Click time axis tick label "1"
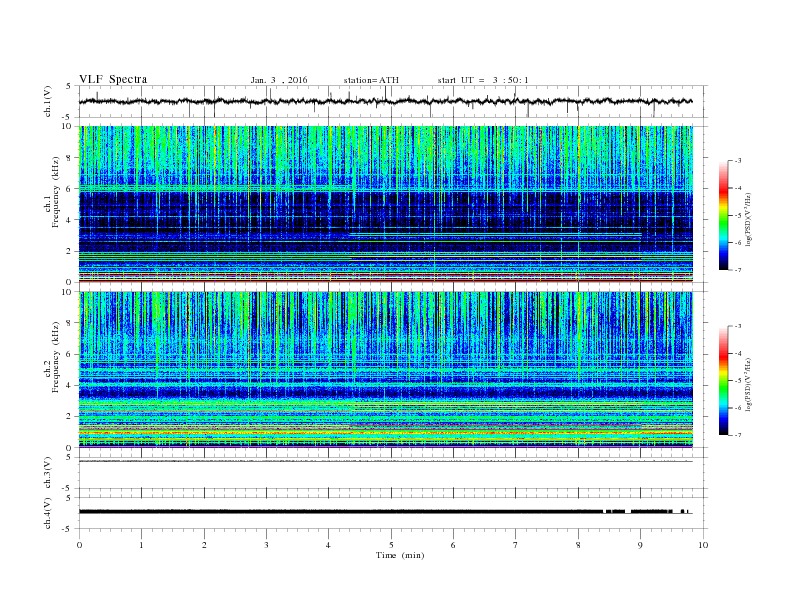The height and width of the screenshot is (612, 792). click(x=141, y=545)
